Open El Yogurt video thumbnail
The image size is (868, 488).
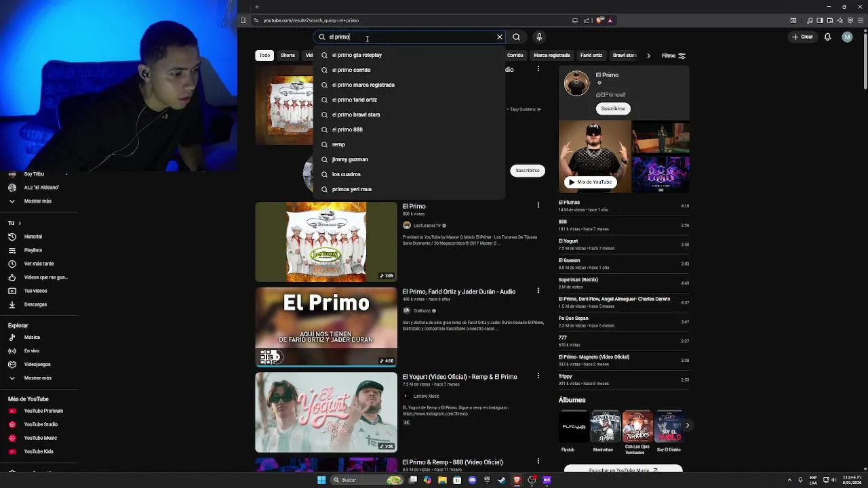[x=326, y=412]
